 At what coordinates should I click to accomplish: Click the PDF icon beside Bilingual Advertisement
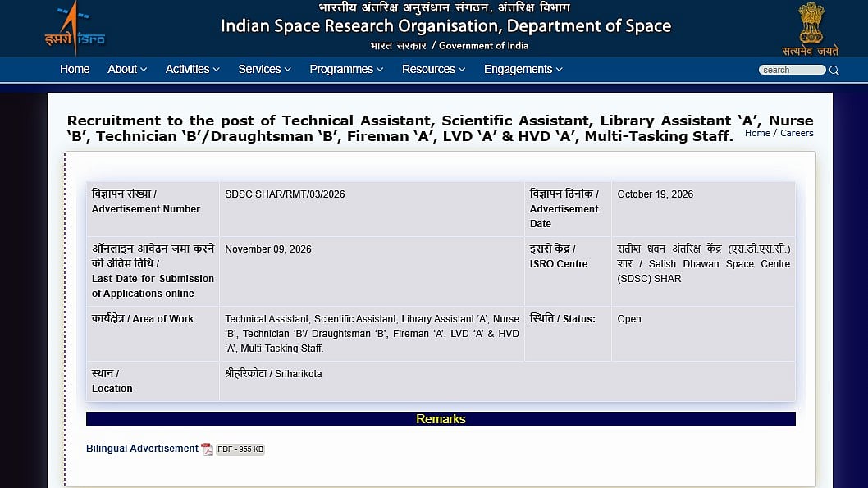[207, 449]
